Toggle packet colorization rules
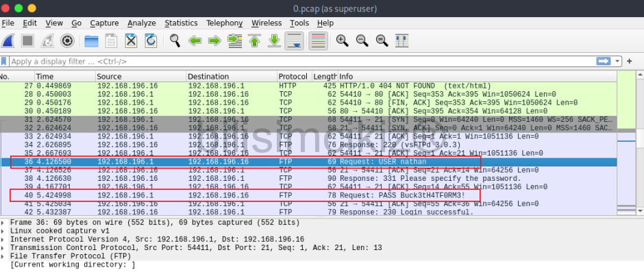The width and height of the screenshot is (644, 272). (319, 40)
